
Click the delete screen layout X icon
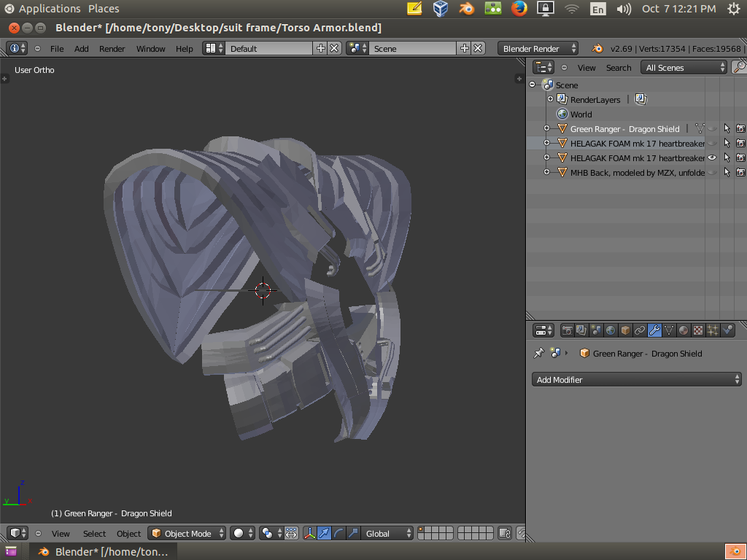point(334,48)
